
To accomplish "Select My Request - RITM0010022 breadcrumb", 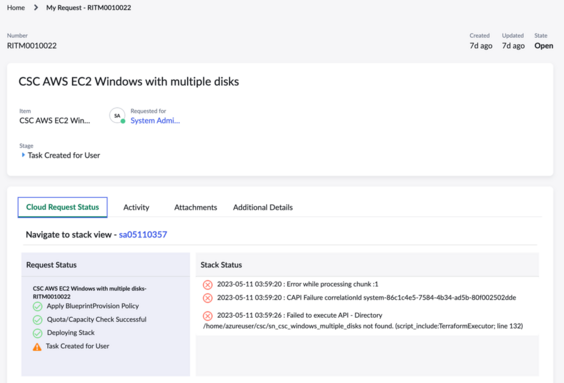I will coord(88,8).
